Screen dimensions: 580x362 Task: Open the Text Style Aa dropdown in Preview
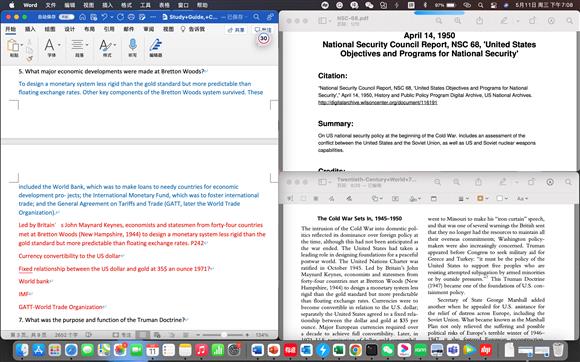[522, 199]
